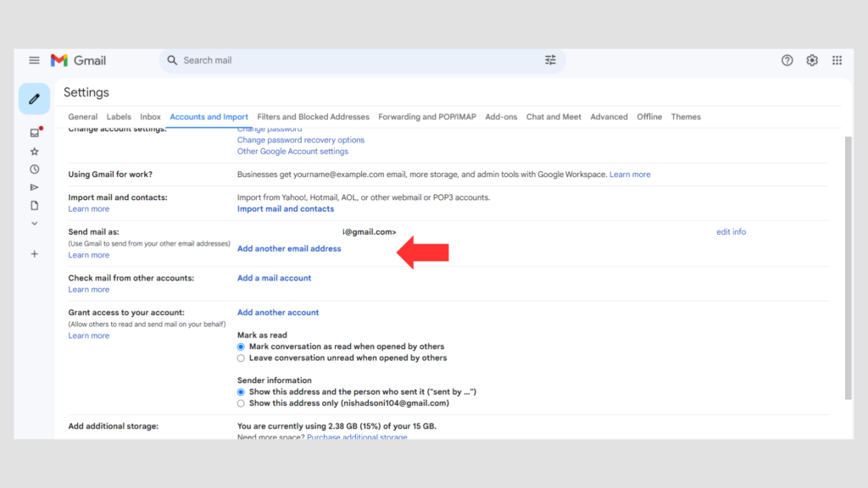
Task: Open the Chat and Meet tab
Action: tap(554, 117)
